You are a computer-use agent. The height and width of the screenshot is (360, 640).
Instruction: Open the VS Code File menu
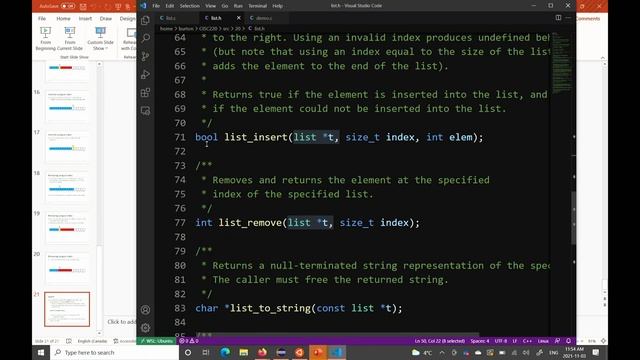pos(156,6)
